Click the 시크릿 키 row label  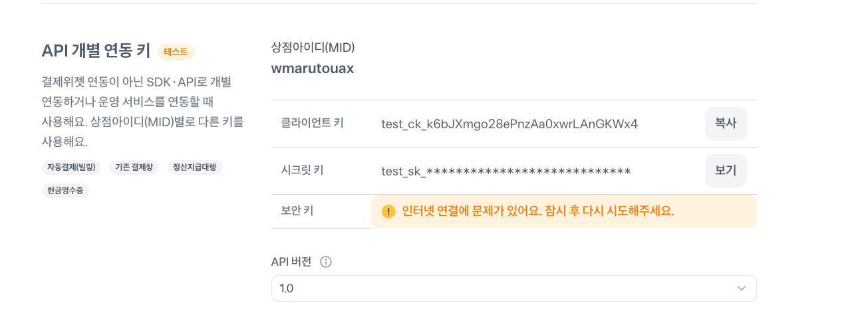coord(303,170)
